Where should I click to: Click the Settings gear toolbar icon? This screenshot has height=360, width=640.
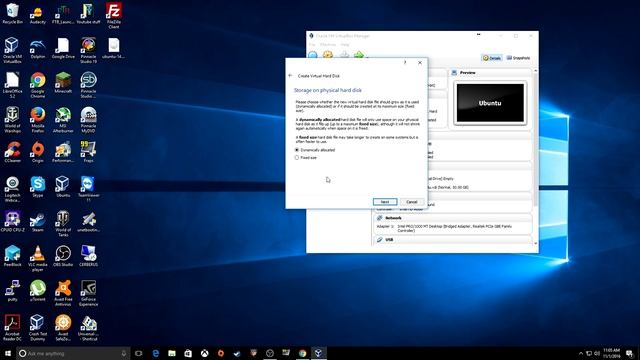[x=328, y=55]
